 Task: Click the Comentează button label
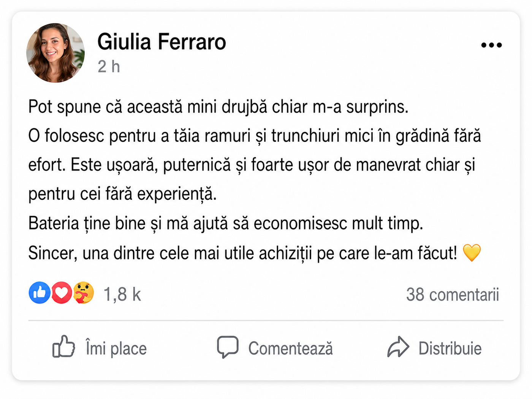(291, 348)
